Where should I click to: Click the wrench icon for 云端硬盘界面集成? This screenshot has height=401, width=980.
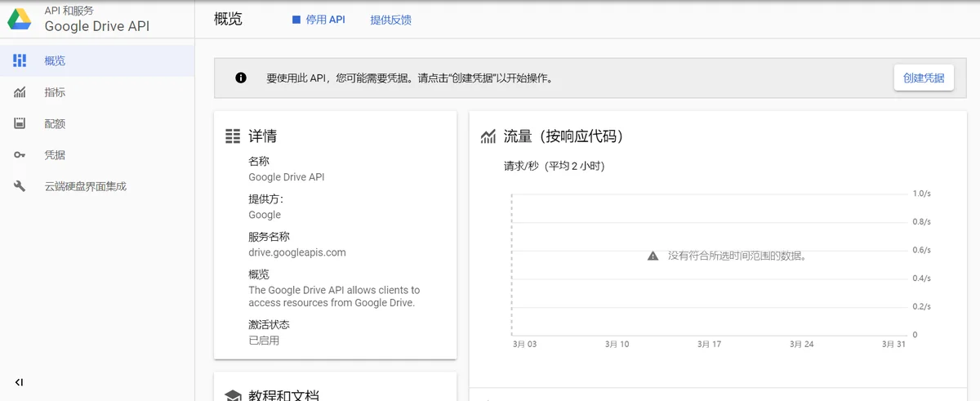(x=20, y=186)
